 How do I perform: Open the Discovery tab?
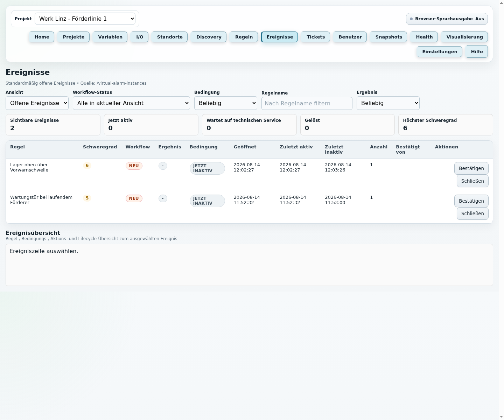pos(209,37)
